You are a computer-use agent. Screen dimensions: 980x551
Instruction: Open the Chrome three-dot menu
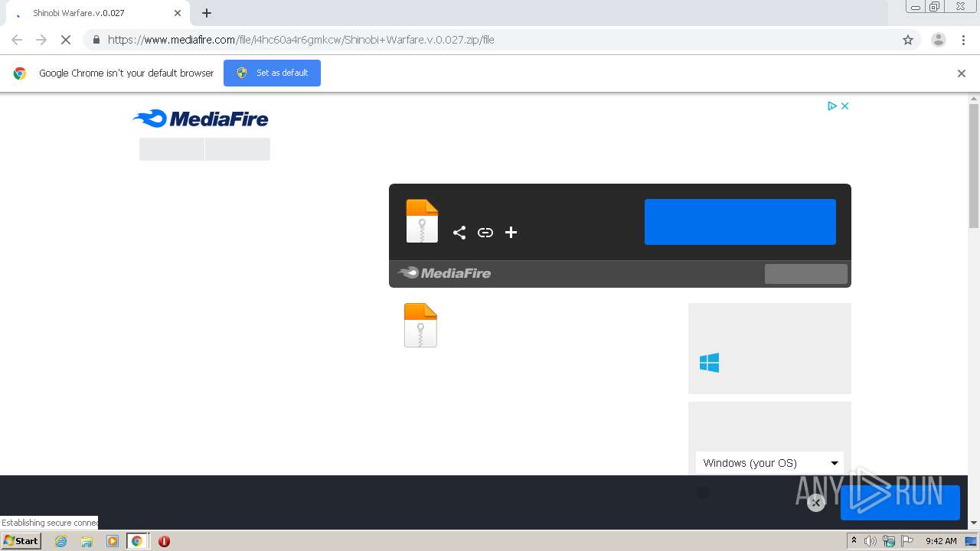(x=964, y=40)
